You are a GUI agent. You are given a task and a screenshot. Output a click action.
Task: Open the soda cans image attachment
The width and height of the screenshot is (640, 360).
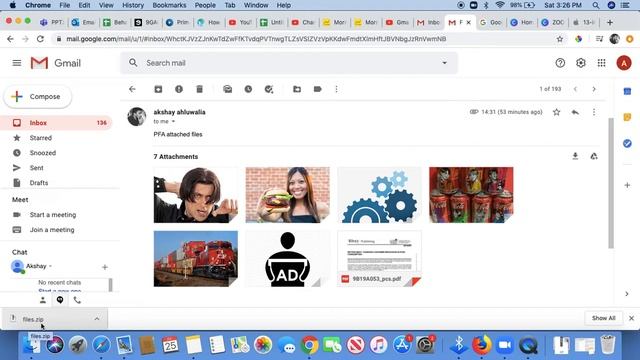tap(471, 195)
